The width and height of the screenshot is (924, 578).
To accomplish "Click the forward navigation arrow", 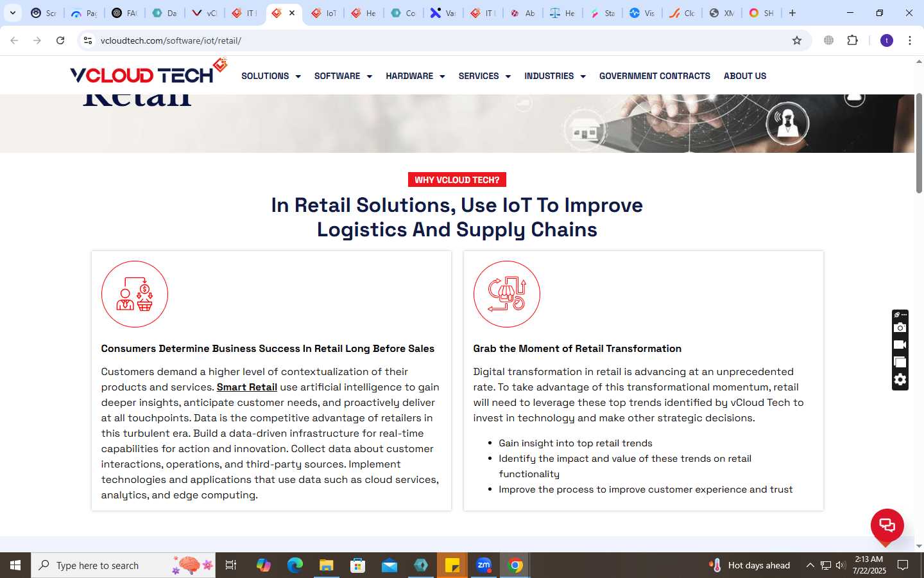I will tap(37, 40).
